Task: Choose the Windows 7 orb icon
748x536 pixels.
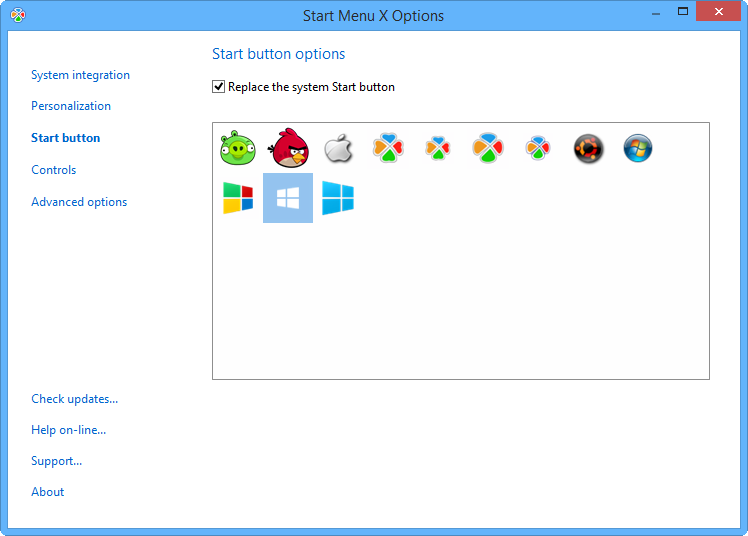Action: click(638, 148)
